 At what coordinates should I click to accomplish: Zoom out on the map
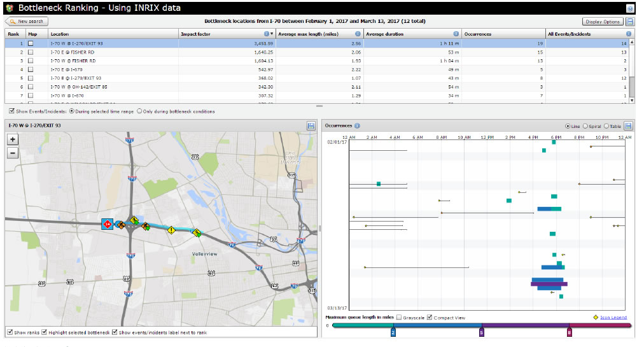tap(13, 152)
